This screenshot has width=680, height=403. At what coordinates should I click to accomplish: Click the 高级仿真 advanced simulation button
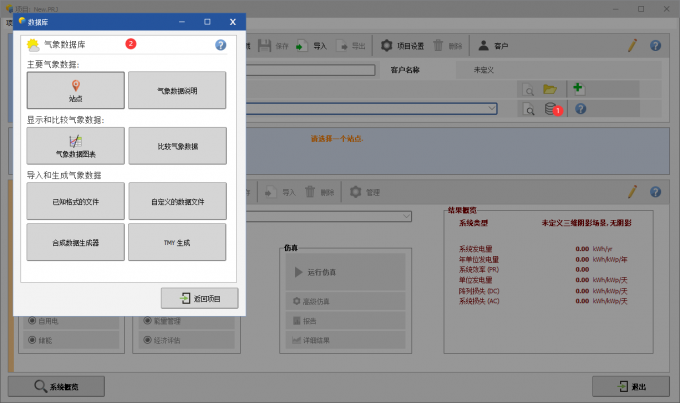click(x=345, y=301)
